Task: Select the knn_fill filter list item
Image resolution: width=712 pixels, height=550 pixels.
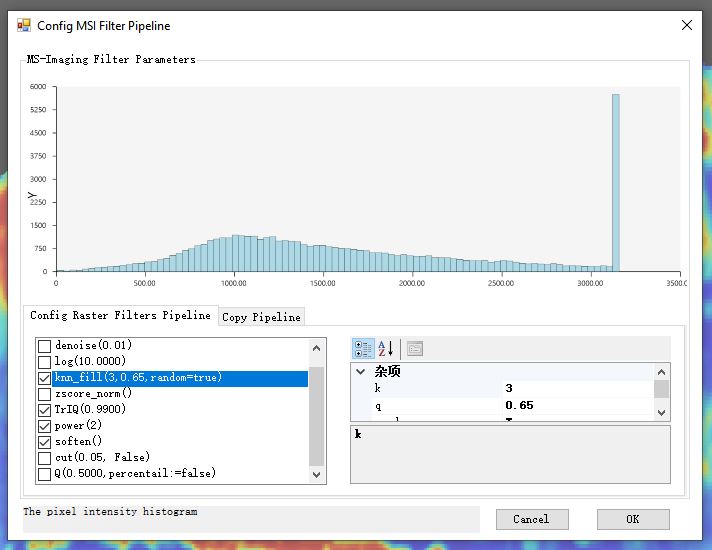Action: click(x=138, y=378)
